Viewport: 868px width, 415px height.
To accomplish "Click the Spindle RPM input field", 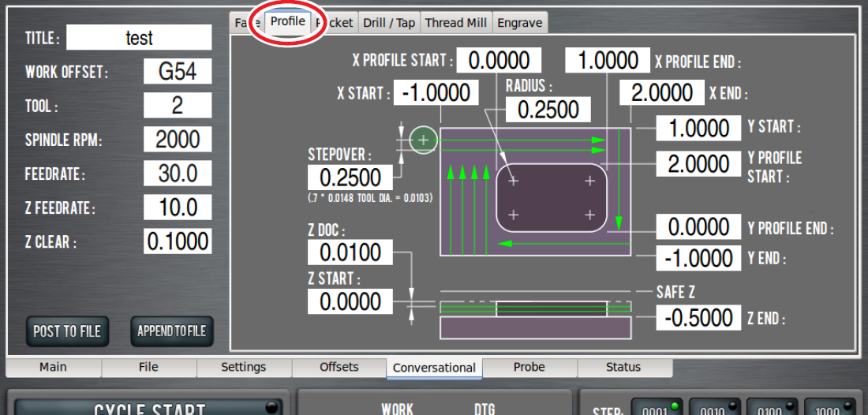I will 177,140.
